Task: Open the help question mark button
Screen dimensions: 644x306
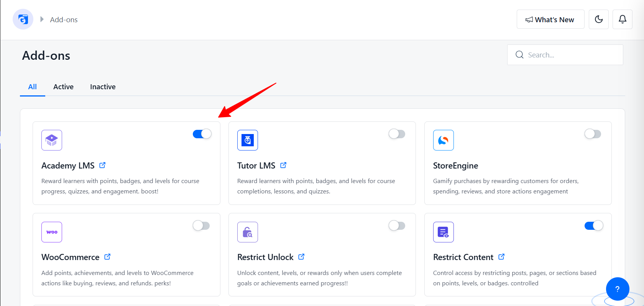Action: [x=618, y=289]
